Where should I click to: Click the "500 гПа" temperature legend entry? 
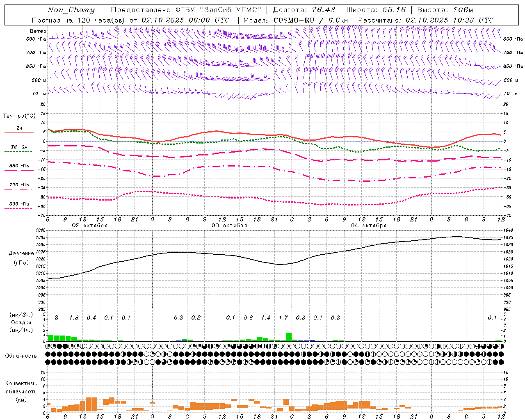[x=19, y=204]
